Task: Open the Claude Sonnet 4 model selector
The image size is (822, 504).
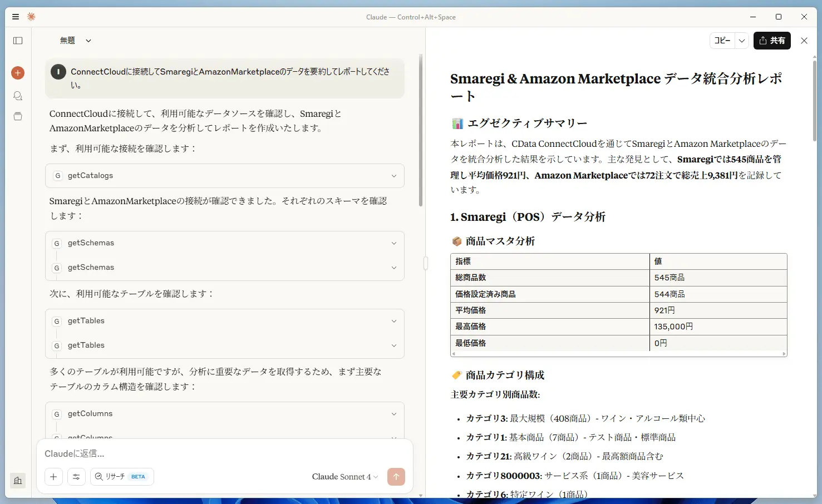Action: coord(344,477)
